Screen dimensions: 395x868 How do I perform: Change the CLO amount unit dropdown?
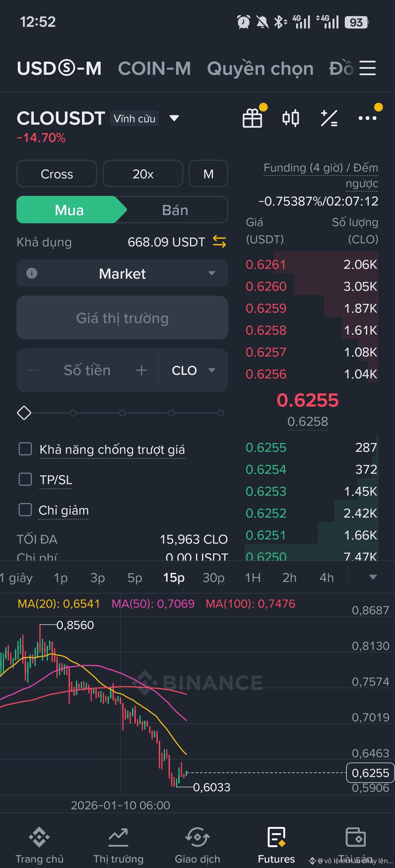pos(193,370)
